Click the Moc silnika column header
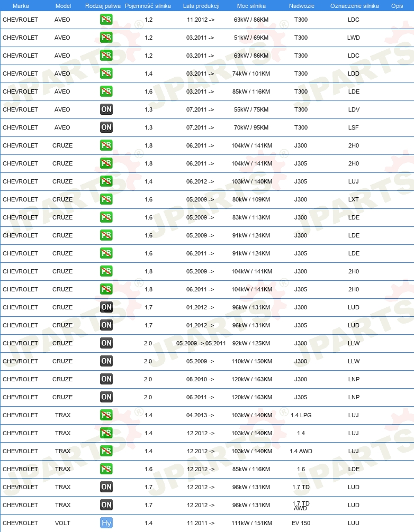 (251, 6)
